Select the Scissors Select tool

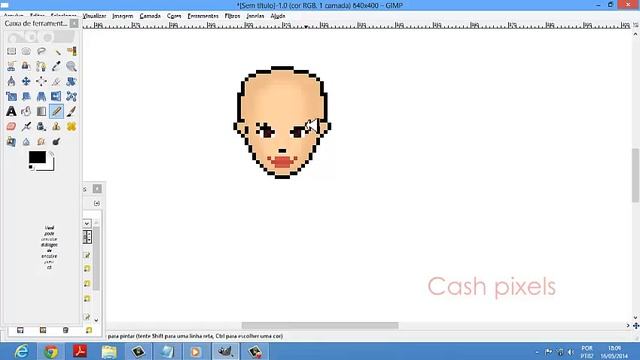coord(11,66)
